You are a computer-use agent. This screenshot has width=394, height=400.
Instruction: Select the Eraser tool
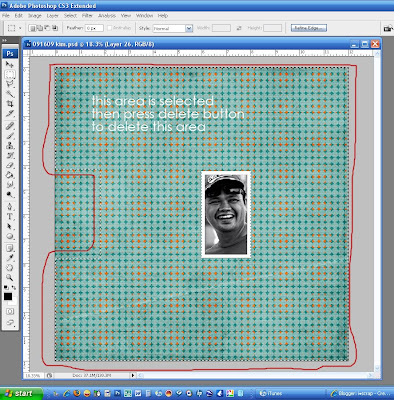[x=10, y=165]
